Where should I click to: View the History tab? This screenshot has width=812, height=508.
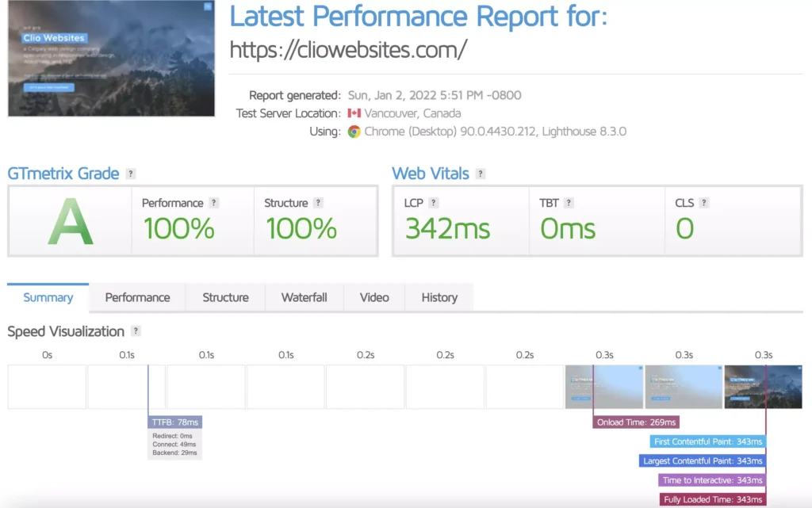pyautogui.click(x=439, y=298)
